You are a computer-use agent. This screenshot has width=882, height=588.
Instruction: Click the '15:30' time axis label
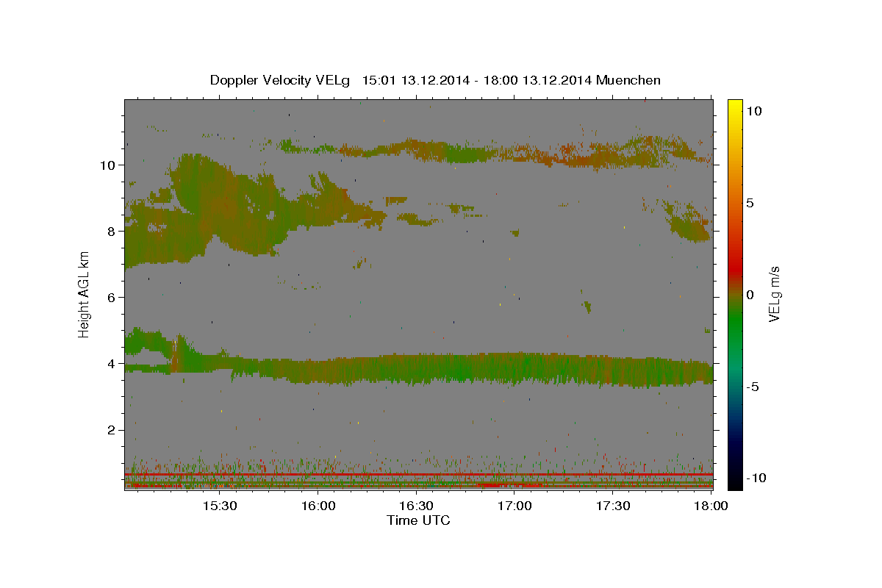219,506
